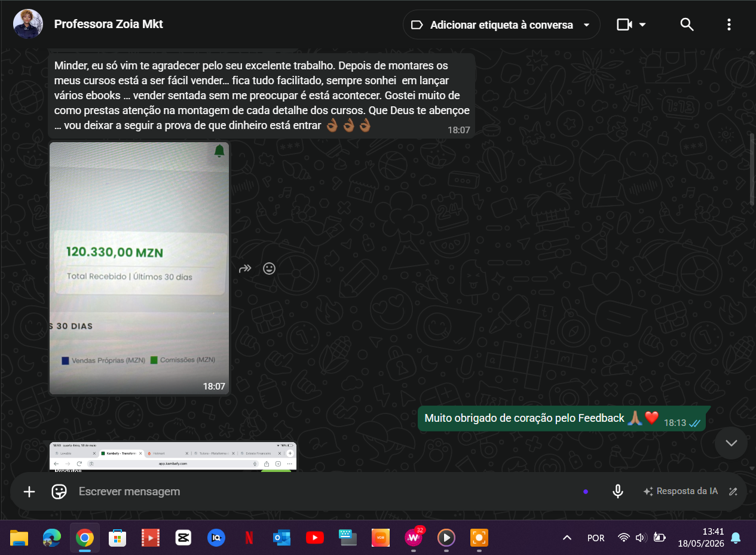Open Google Chrome from the taskbar
Screen dimensions: 756x555
pyautogui.click(x=84, y=538)
